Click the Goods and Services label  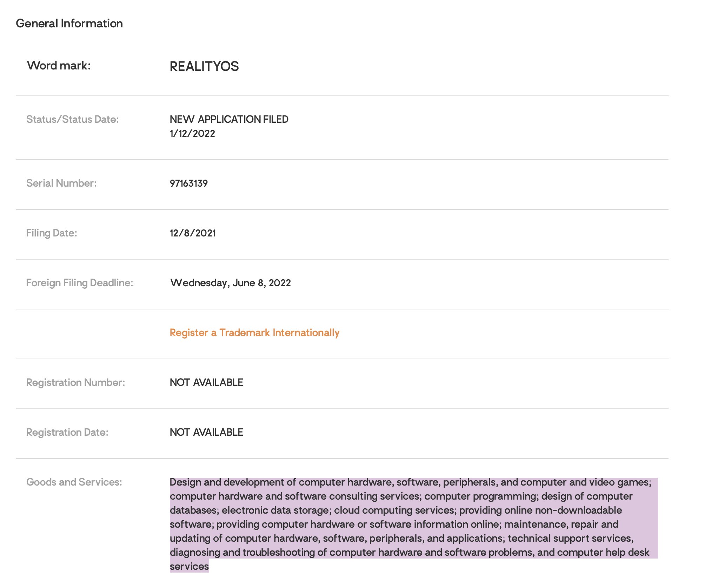[x=74, y=482]
